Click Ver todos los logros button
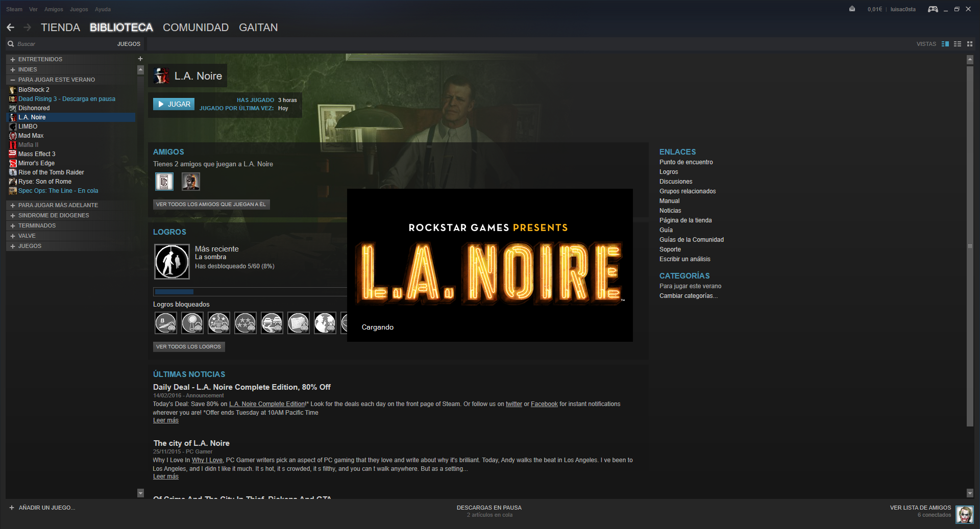This screenshot has width=980, height=529. pos(189,346)
